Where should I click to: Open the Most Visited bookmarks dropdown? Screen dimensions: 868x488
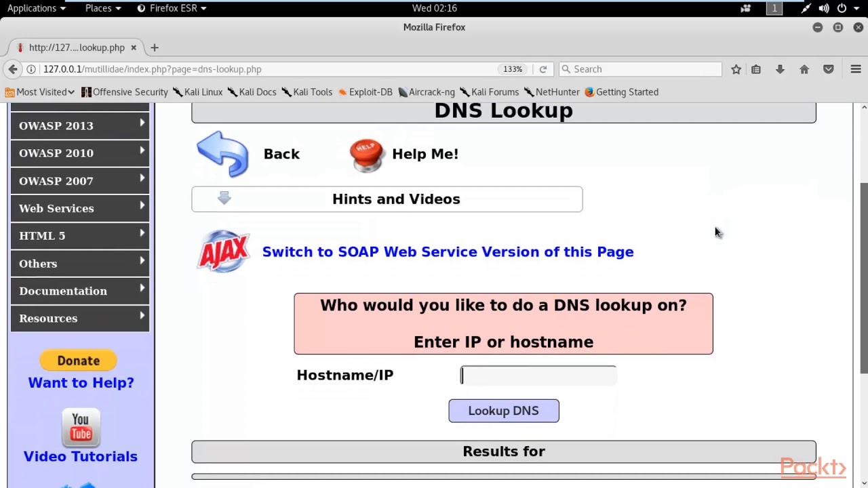(40, 92)
